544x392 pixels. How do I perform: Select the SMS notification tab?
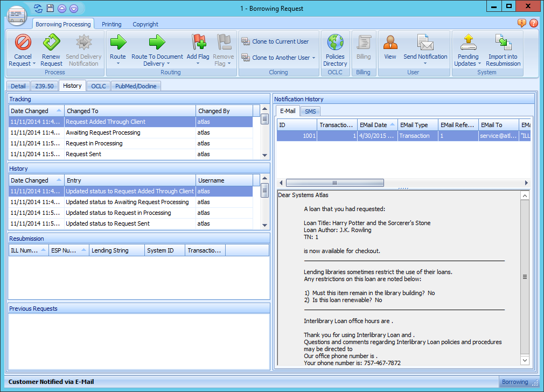pos(310,111)
